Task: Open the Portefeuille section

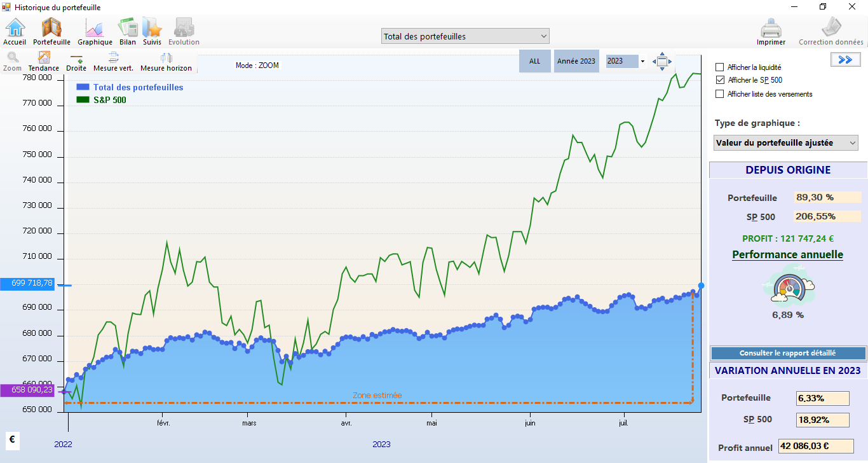Action: click(x=51, y=31)
